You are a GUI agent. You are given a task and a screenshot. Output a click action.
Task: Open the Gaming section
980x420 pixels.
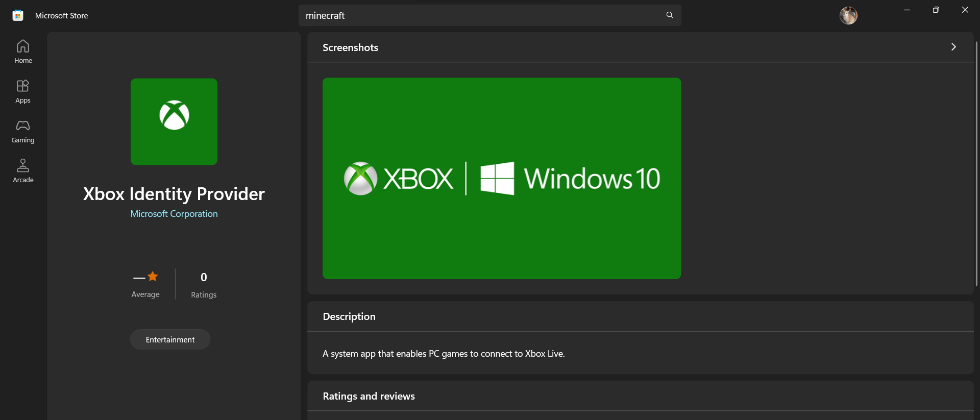[x=23, y=131]
